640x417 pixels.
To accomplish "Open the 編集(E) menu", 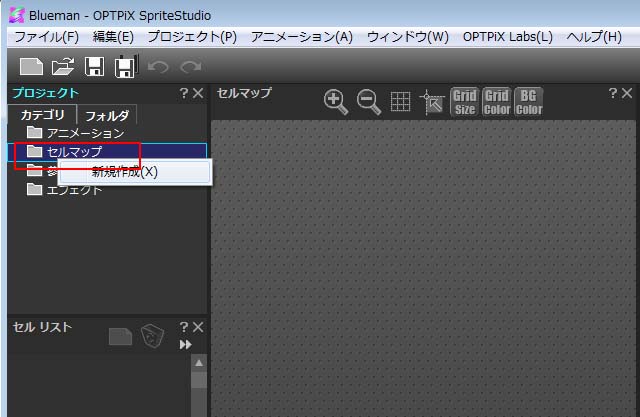I will tap(113, 37).
